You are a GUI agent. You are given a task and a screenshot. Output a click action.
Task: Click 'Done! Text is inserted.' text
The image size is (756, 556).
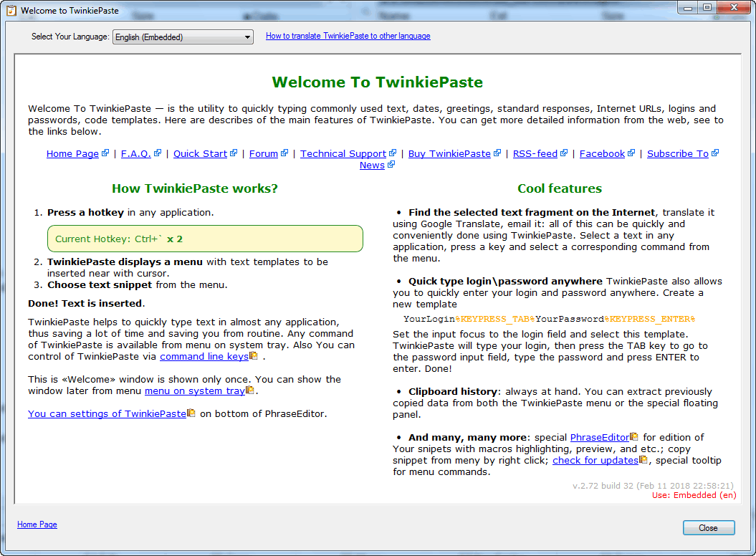[x=86, y=303]
